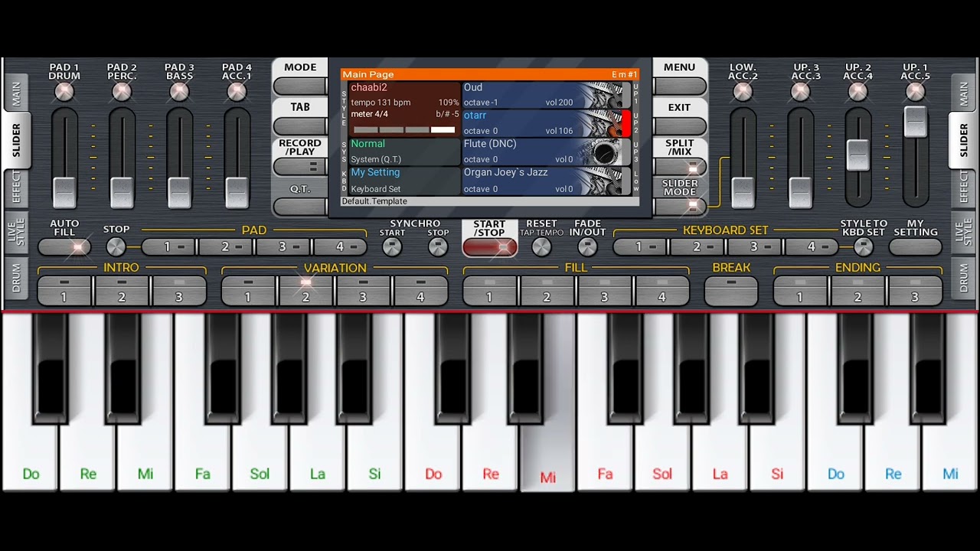Image resolution: width=980 pixels, height=551 pixels.
Task: Trigger PAD button 4
Action: [x=341, y=246]
